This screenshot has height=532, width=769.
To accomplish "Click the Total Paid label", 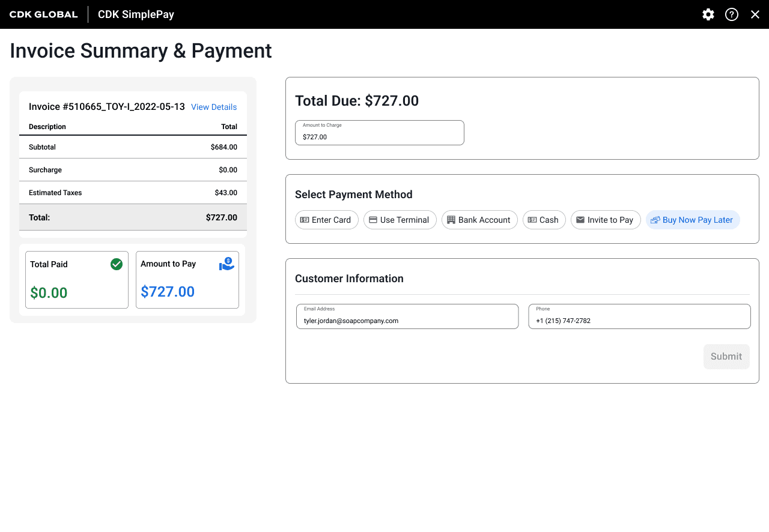I will pyautogui.click(x=49, y=264).
